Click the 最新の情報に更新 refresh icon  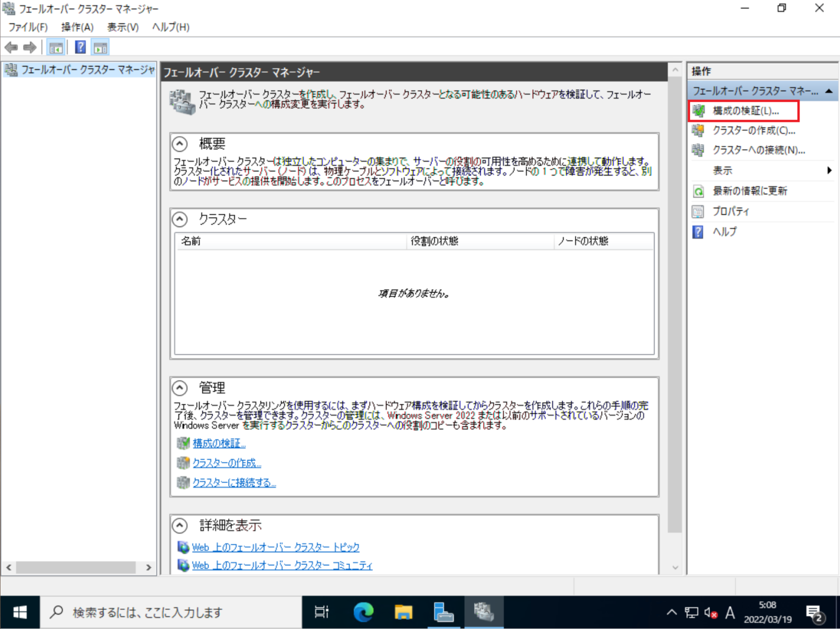coord(698,191)
